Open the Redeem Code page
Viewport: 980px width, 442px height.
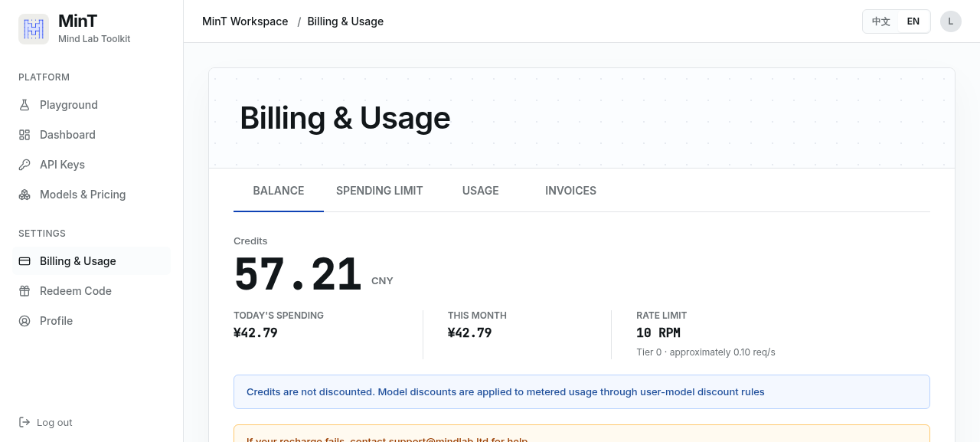pyautogui.click(x=91, y=291)
